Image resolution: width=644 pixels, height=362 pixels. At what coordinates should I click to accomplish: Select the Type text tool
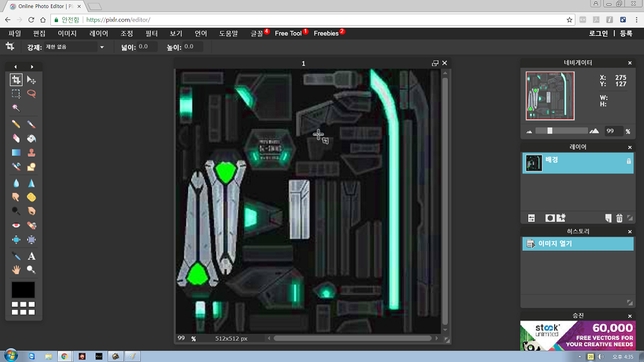coord(31,256)
